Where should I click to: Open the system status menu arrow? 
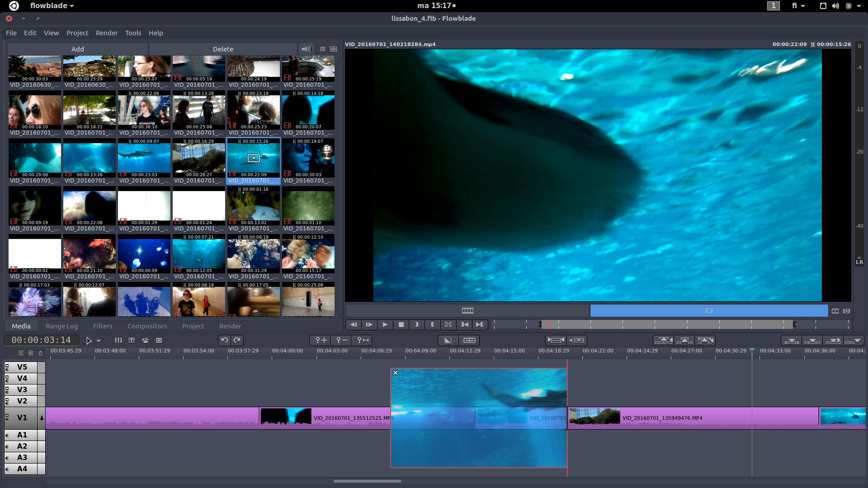pyautogui.click(x=859, y=6)
